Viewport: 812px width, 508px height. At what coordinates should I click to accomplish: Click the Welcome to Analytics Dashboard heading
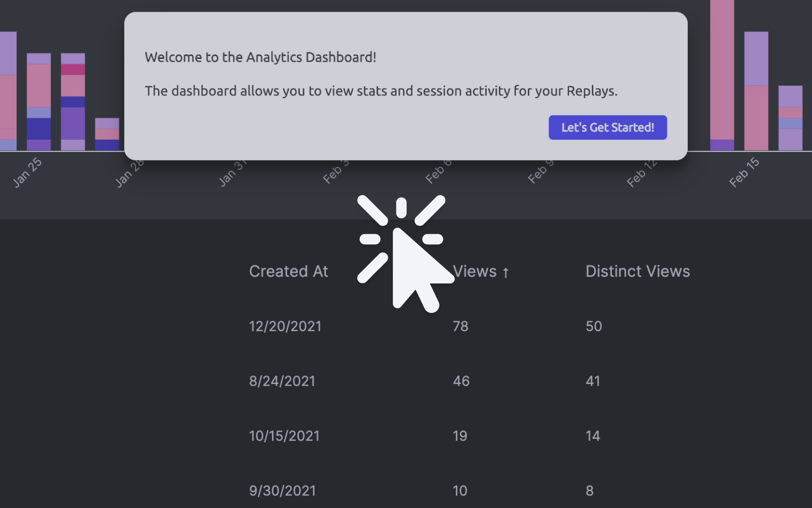point(260,57)
